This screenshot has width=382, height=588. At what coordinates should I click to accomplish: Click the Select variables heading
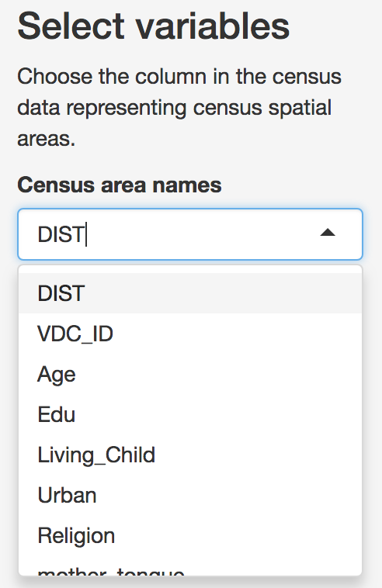click(x=153, y=26)
